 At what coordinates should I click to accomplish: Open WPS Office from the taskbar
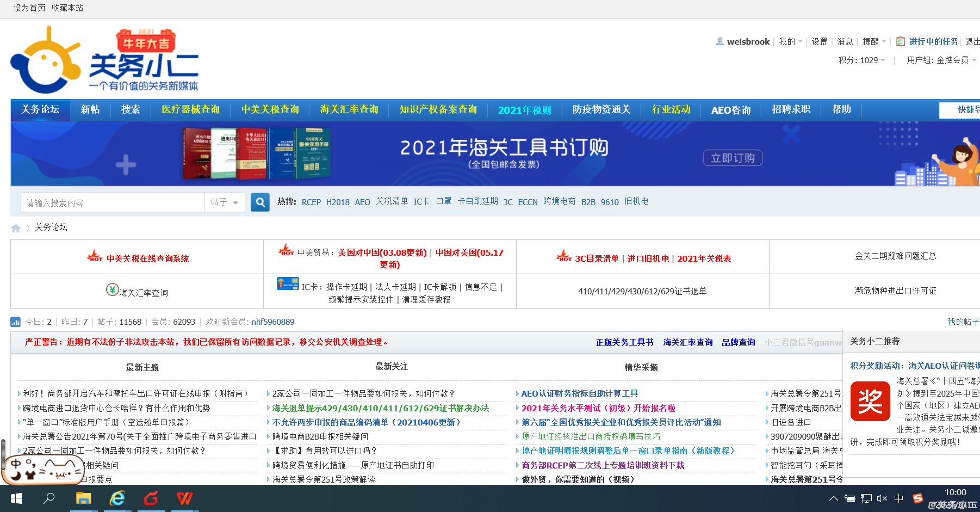tap(184, 498)
